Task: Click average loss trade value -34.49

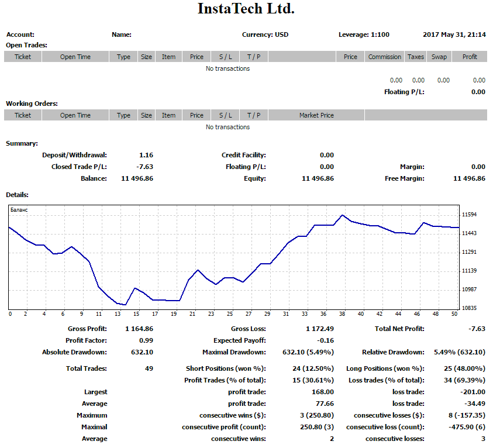Action: (x=475, y=404)
